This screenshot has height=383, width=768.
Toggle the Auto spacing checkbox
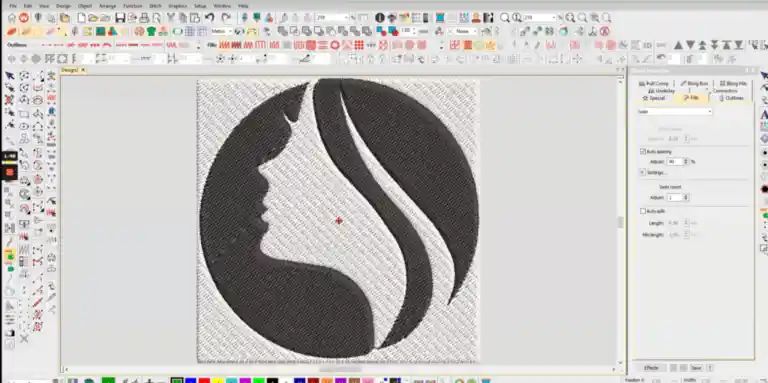[643, 152]
